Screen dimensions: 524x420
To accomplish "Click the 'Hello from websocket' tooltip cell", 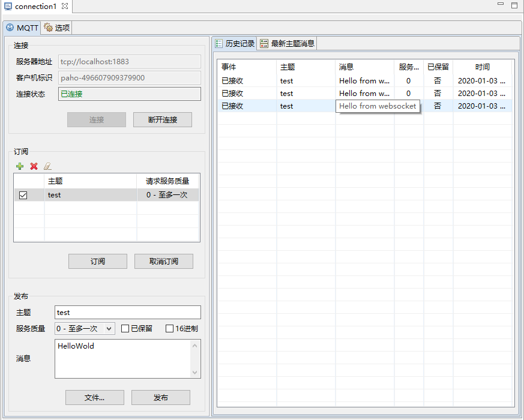I will point(378,106).
